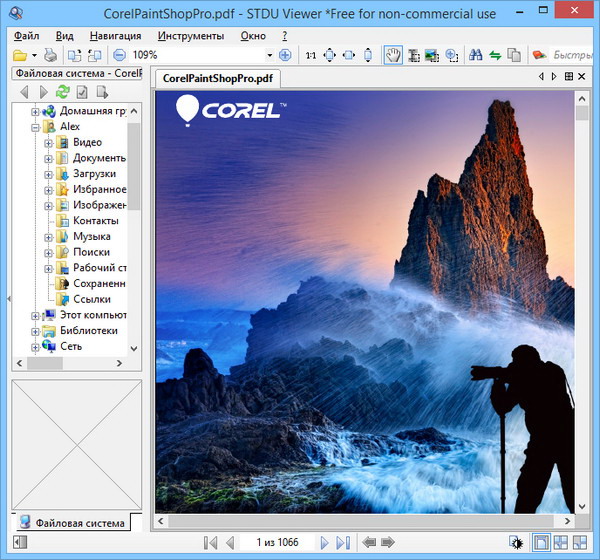Viewport: 600px width, 560px height.
Task: Open the Инструменты menu
Action: tap(191, 35)
